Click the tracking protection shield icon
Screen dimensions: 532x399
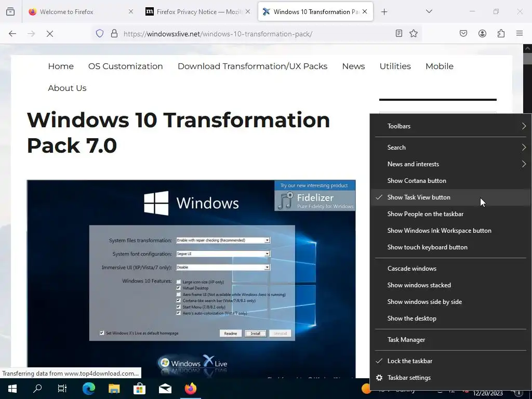coord(99,33)
